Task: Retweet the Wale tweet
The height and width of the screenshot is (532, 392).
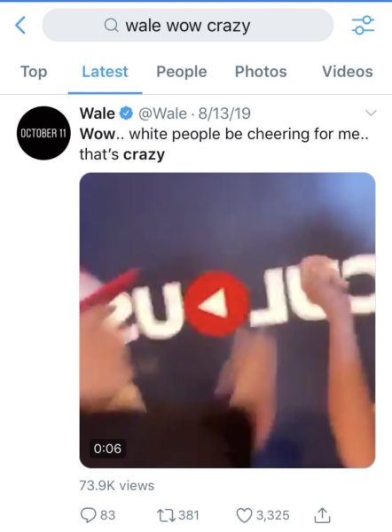Action: pos(166,515)
